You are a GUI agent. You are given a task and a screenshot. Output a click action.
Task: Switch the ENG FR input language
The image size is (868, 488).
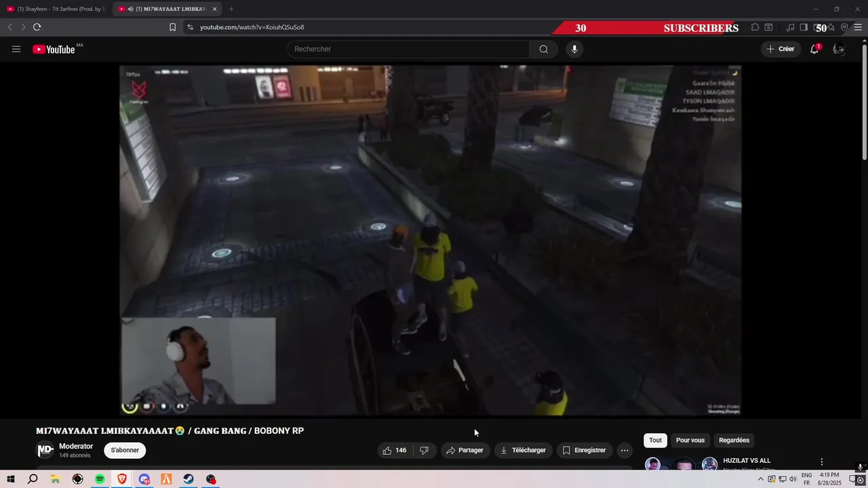coord(807,479)
